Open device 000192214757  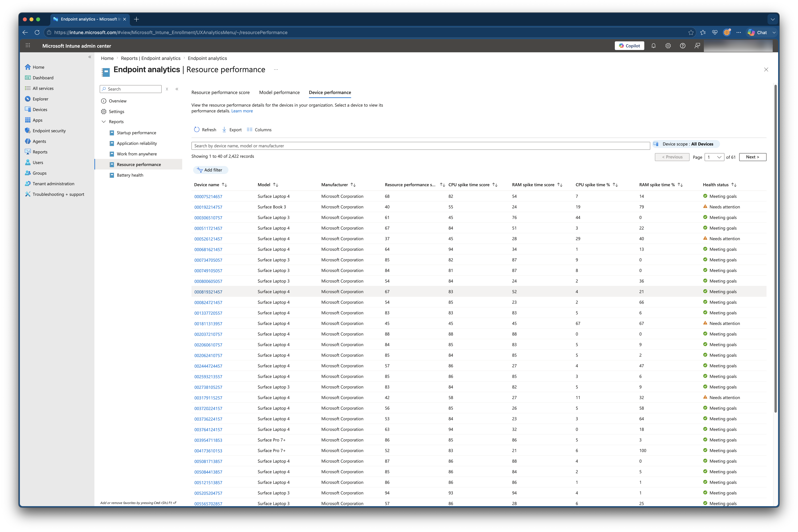point(208,207)
